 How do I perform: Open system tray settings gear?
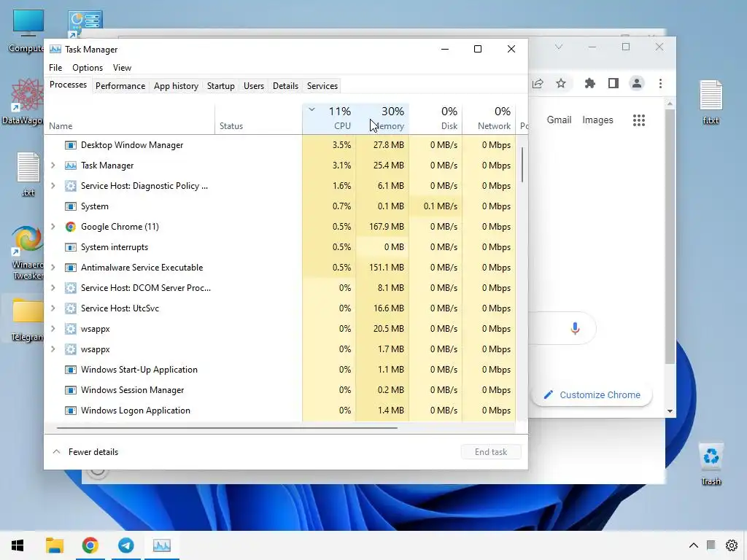point(731,545)
